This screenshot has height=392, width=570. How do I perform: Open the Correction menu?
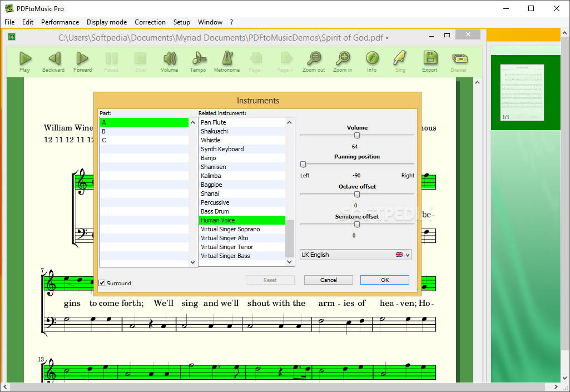pos(150,22)
